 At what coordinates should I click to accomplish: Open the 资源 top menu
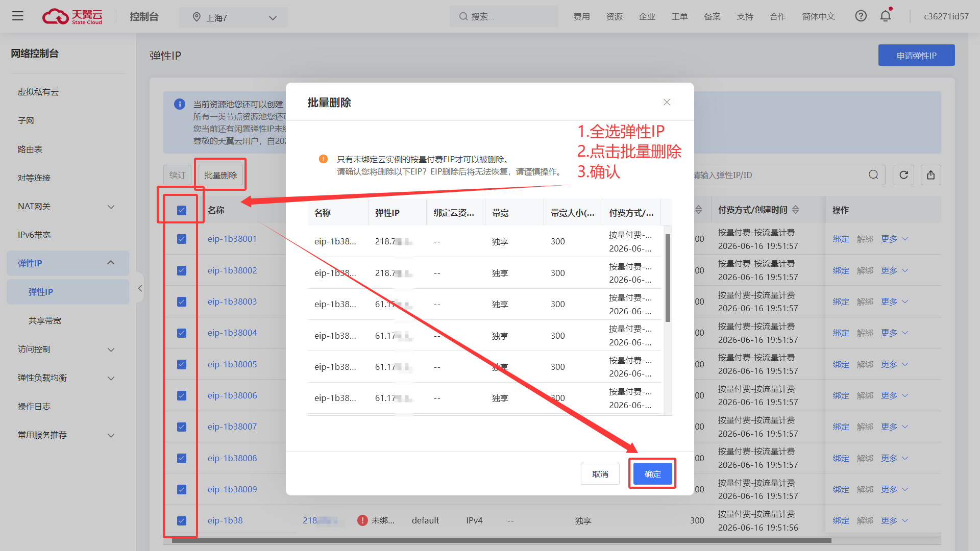coord(614,16)
